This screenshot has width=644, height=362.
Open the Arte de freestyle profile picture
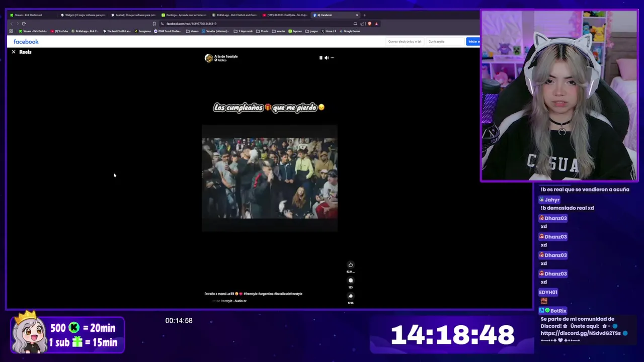click(x=208, y=58)
